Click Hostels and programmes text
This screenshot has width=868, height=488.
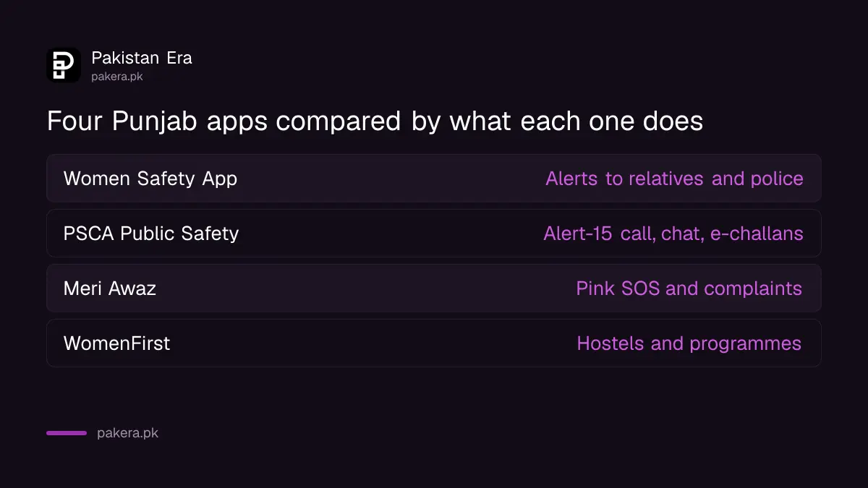tap(689, 343)
